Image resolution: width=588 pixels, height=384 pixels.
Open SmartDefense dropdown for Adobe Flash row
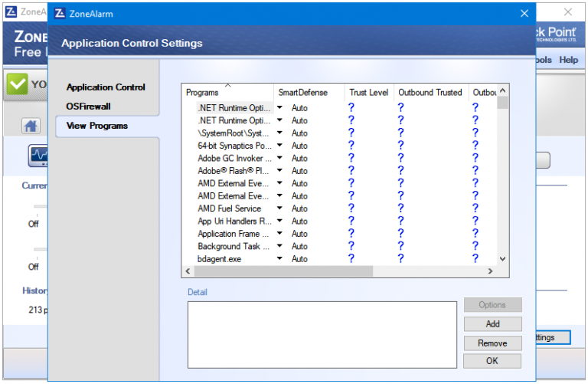pyautogui.click(x=279, y=170)
